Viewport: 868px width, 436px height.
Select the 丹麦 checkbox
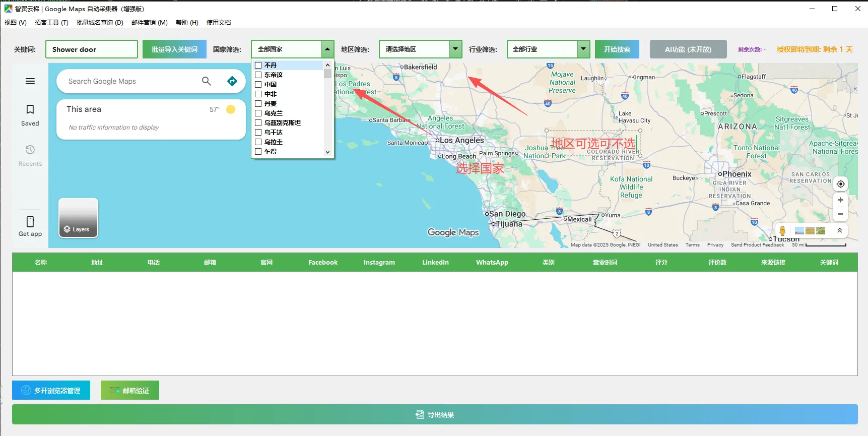click(258, 104)
